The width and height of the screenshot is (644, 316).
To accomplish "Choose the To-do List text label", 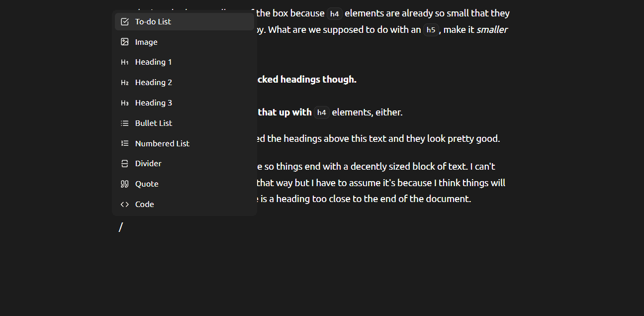I will click(x=153, y=22).
